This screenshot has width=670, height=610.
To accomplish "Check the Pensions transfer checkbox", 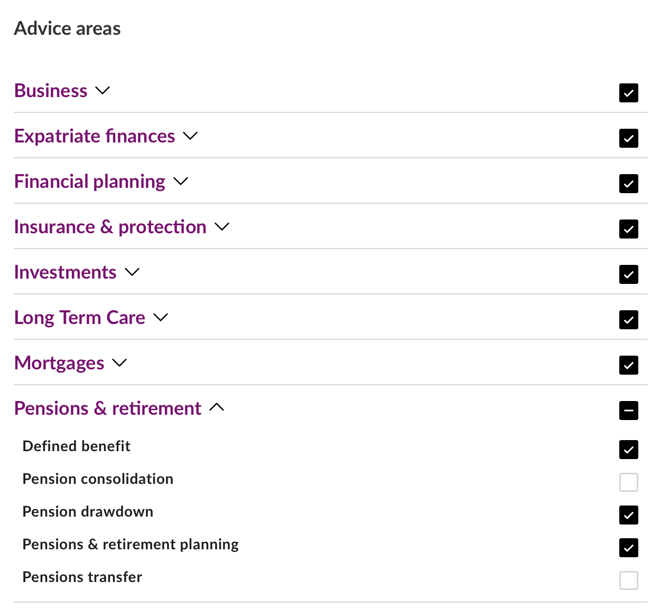I will point(628,580).
